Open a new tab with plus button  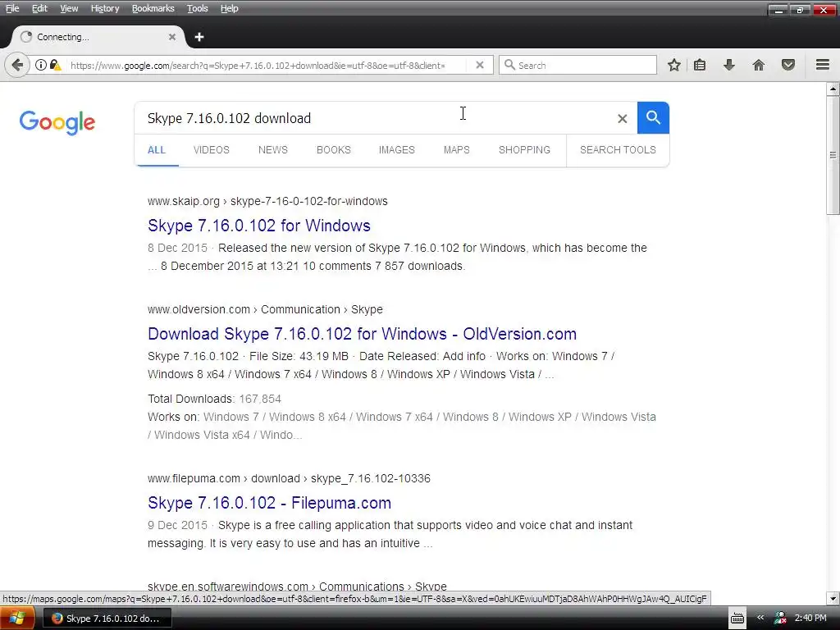(199, 37)
